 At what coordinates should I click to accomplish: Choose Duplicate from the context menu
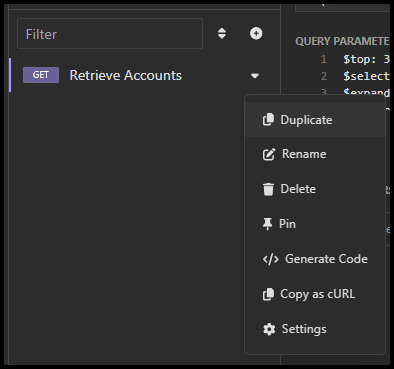[315, 120]
